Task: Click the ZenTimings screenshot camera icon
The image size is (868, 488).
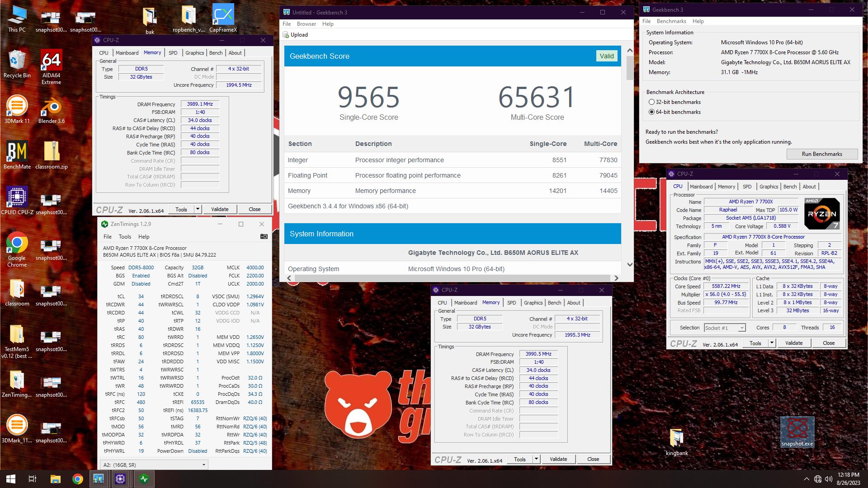Action: click(264, 236)
